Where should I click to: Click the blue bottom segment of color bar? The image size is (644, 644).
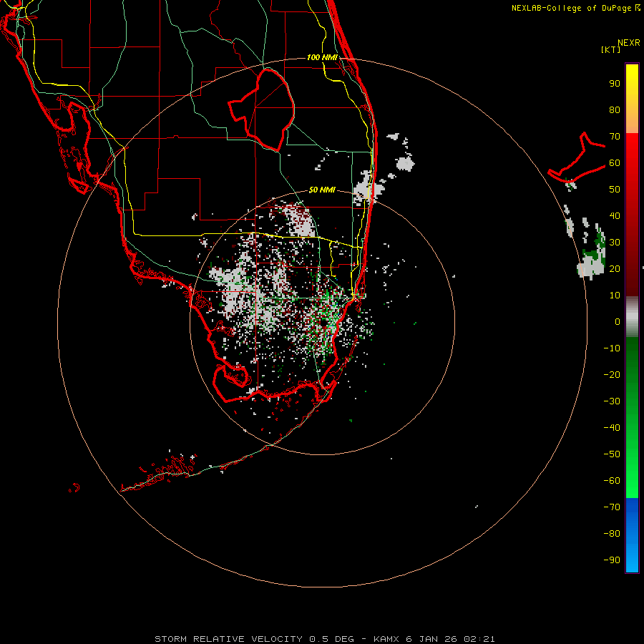coord(632,535)
